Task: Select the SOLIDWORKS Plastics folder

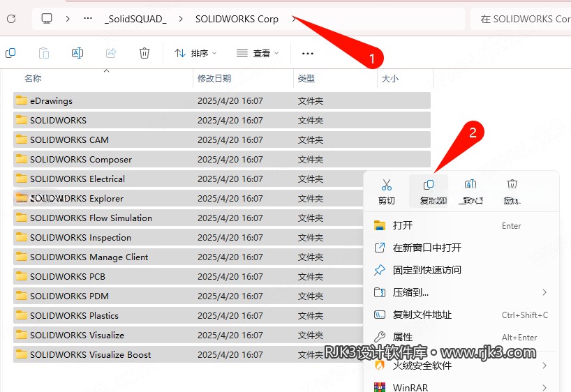Action: point(188,315)
